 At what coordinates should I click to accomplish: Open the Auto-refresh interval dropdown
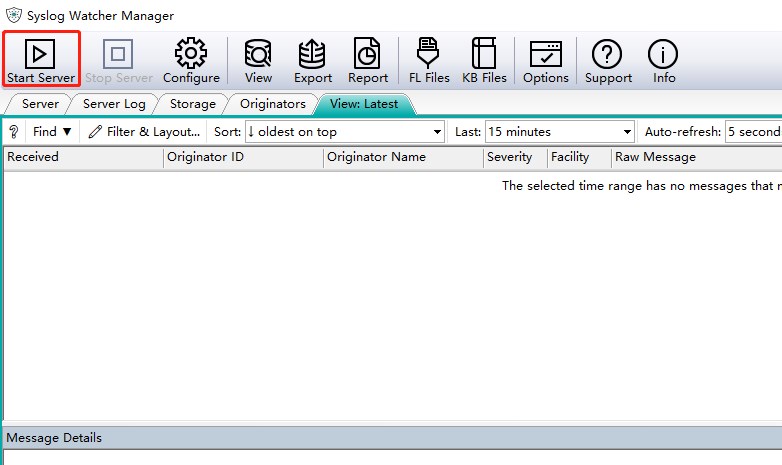click(753, 132)
